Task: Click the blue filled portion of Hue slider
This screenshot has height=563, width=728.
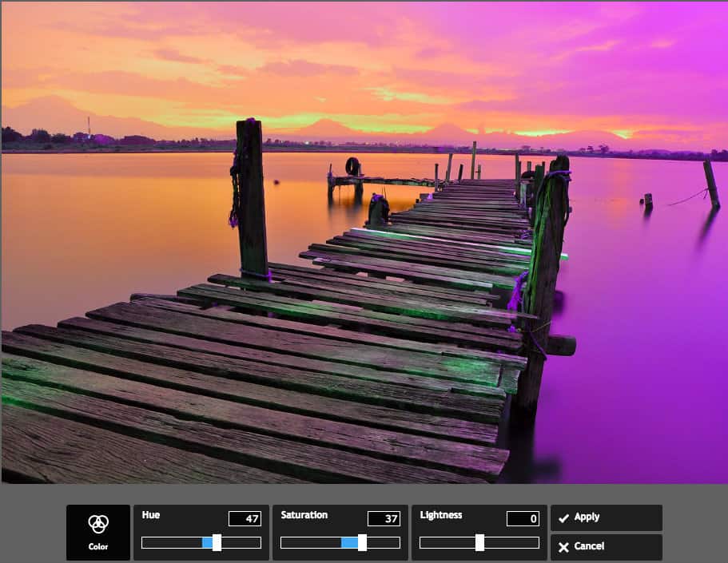Action: coord(207,543)
